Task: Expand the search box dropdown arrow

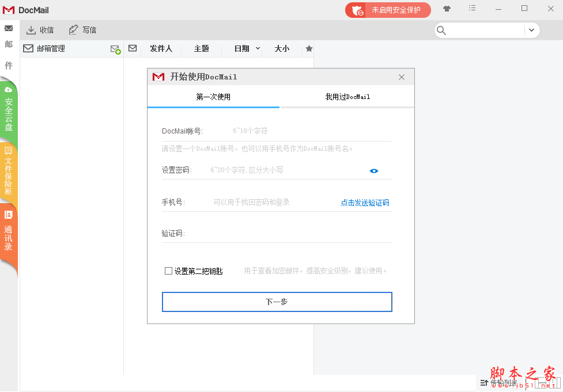Action: coord(531,31)
